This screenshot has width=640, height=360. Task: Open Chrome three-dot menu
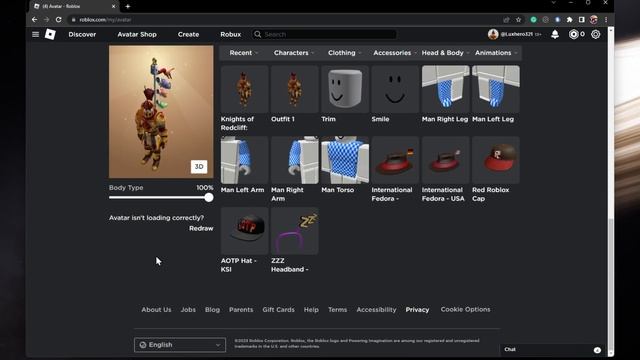[x=606, y=20]
